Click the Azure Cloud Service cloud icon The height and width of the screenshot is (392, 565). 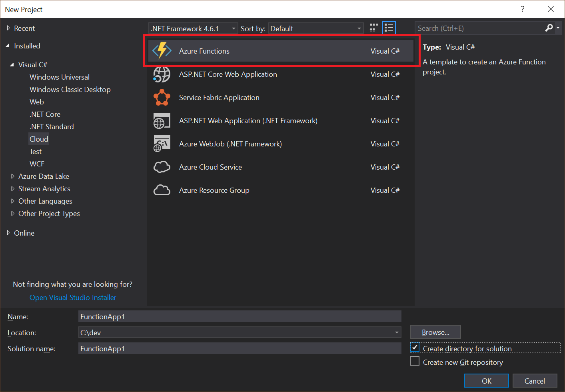pyautogui.click(x=162, y=167)
